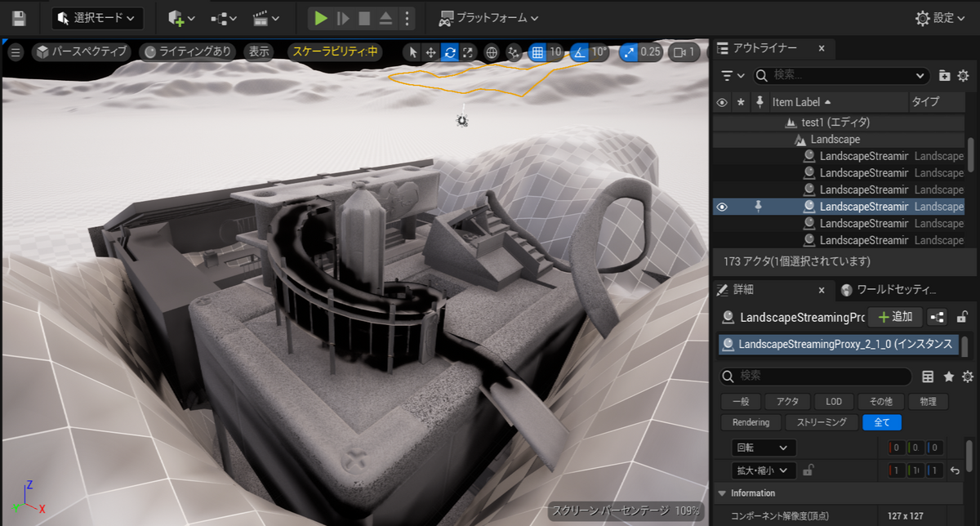Select the Rendering filter button
The image size is (980, 526).
tap(751, 422)
